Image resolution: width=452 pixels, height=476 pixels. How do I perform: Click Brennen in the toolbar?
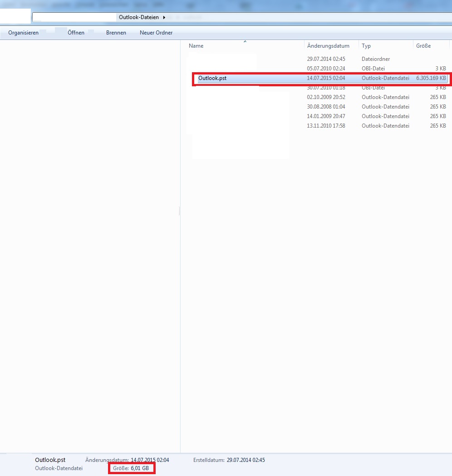[116, 33]
